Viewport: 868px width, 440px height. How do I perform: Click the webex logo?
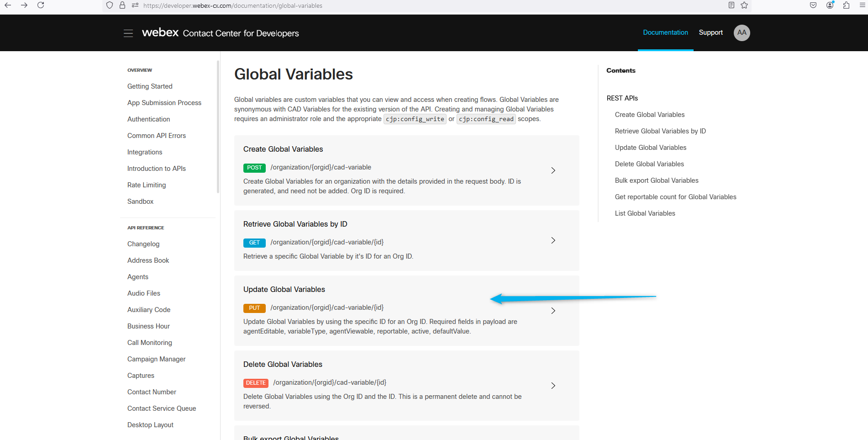(160, 32)
